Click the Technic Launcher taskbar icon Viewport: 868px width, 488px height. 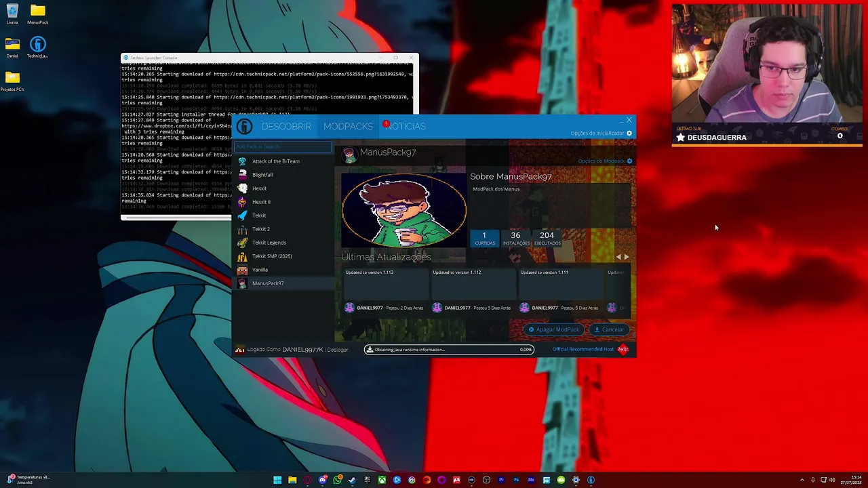tap(591, 480)
